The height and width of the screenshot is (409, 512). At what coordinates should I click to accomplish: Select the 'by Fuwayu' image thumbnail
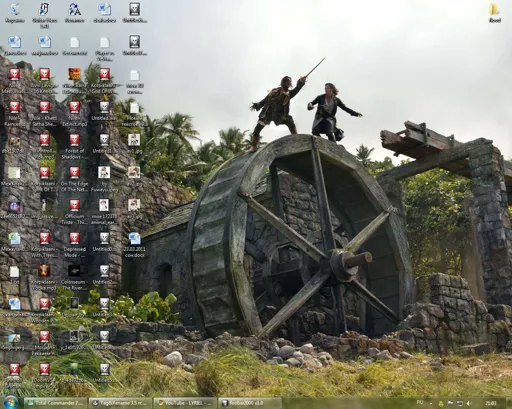[x=104, y=179]
